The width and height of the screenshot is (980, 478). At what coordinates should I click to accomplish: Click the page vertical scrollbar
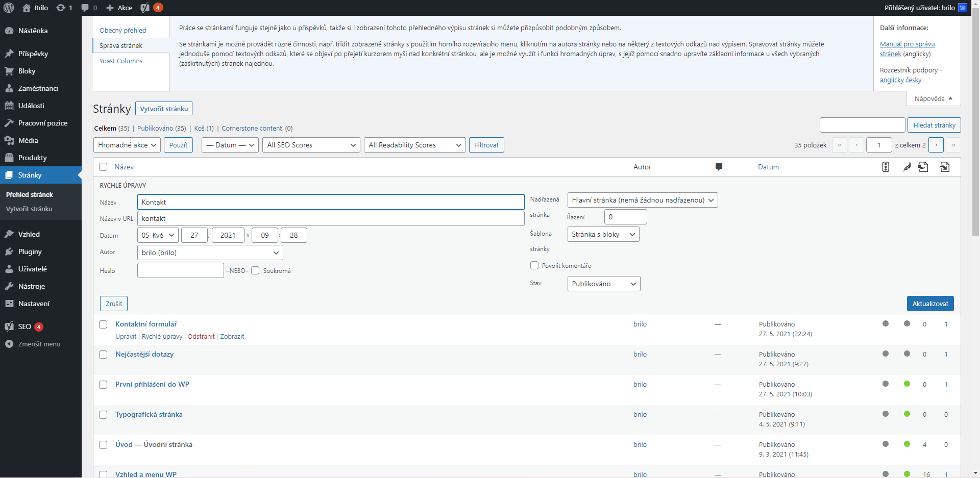pyautogui.click(x=975, y=153)
